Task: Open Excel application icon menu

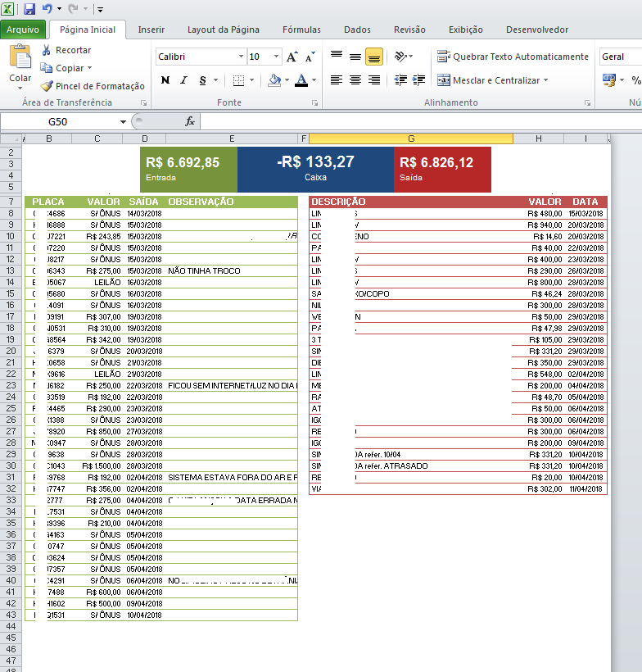Action: (x=7, y=8)
